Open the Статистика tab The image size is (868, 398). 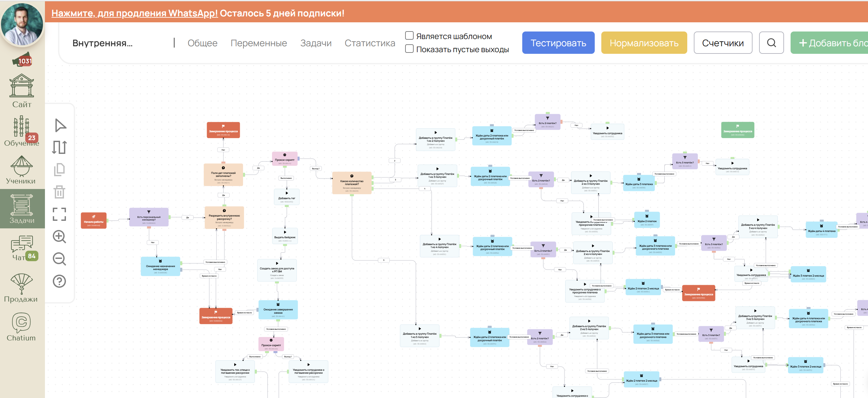(x=370, y=43)
